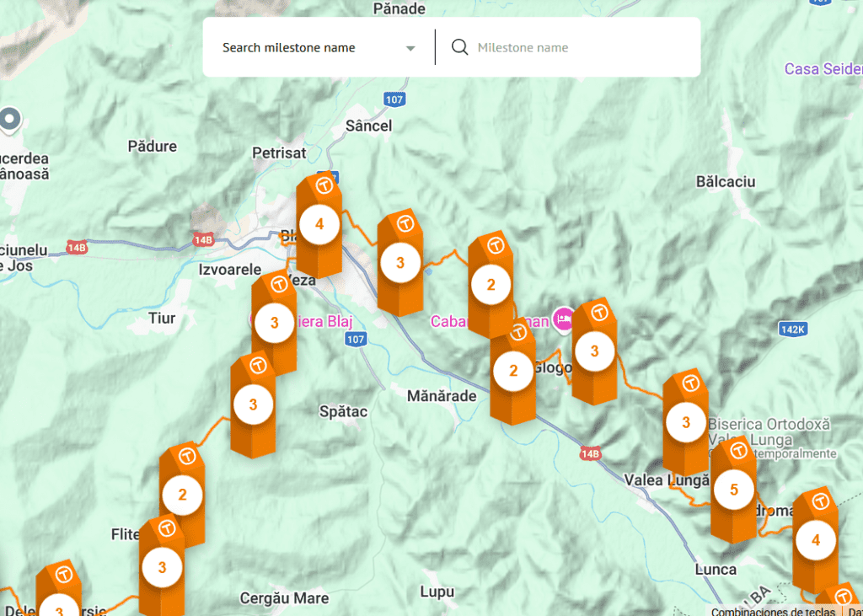Click the grey location pin above Cerdea
The image size is (863, 616).
[9, 120]
